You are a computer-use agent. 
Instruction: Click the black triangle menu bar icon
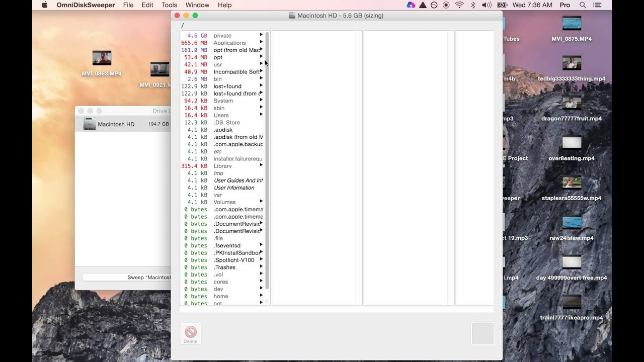(x=423, y=5)
